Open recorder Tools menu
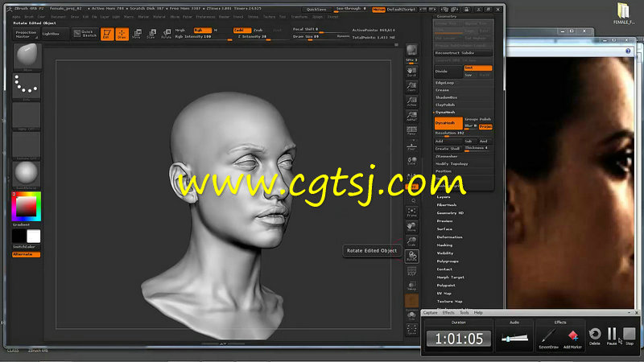This screenshot has width=644, height=362. point(464,313)
